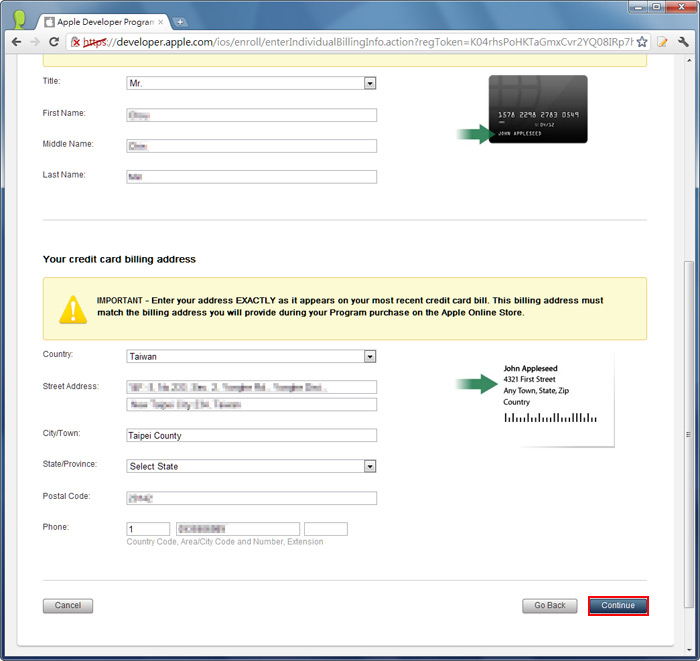Click the Cancel button
This screenshot has height=661, width=700.
click(x=68, y=606)
